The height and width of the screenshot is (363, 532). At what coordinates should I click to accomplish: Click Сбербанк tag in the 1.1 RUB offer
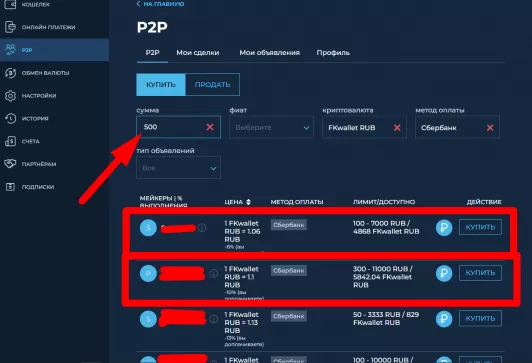289,270
